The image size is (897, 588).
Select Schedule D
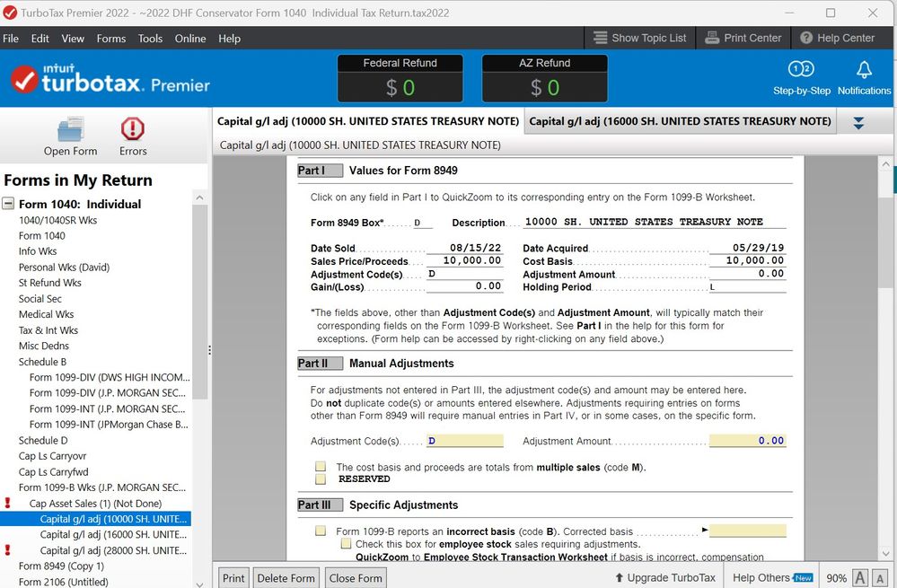43,441
